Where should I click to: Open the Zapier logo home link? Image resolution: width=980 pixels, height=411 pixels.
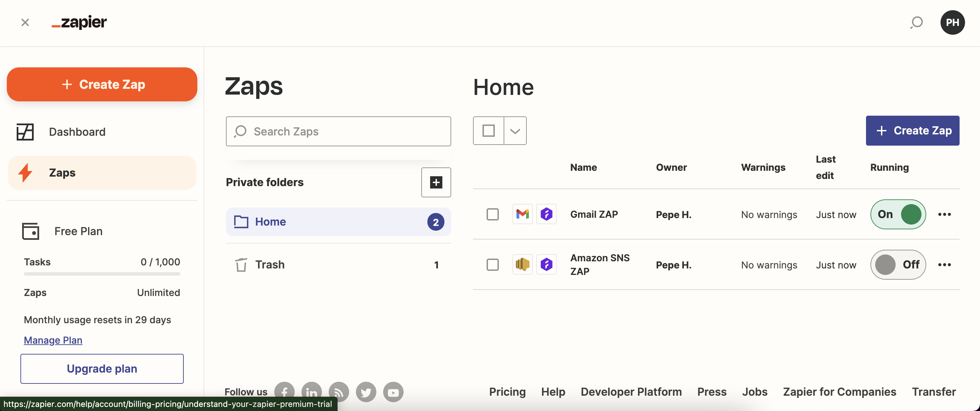click(x=79, y=22)
